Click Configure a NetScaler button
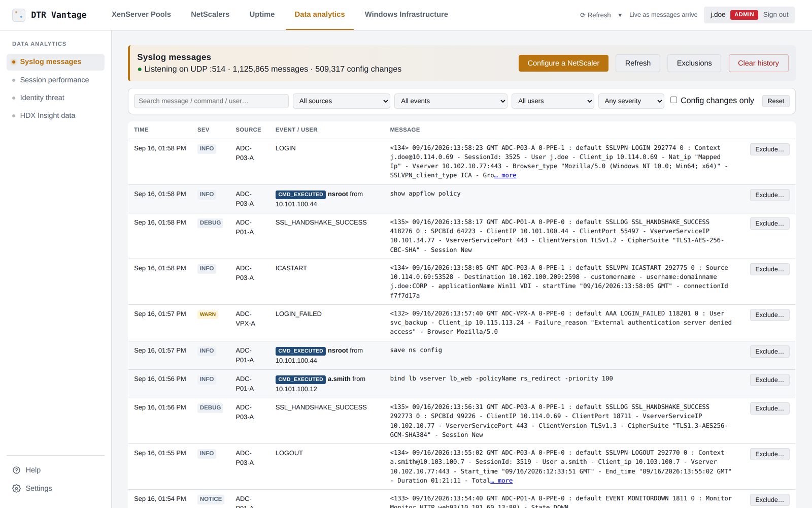812x508 pixels. point(563,63)
